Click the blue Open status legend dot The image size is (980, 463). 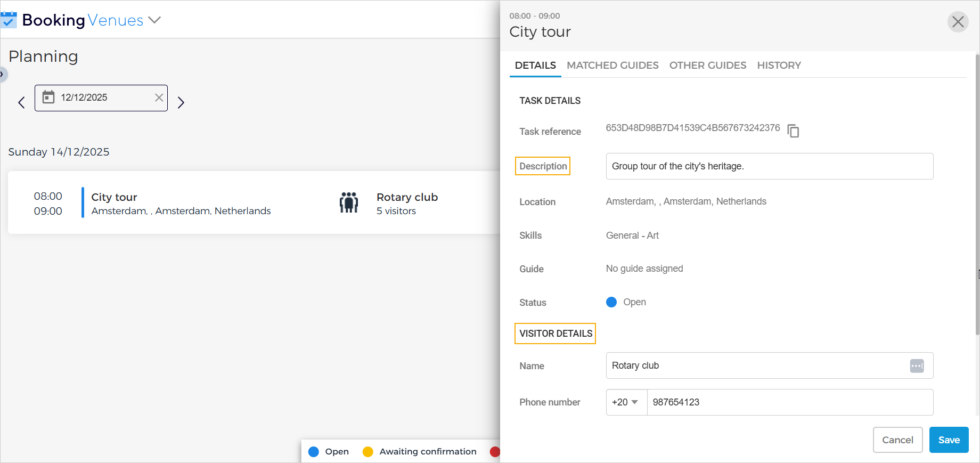point(314,452)
